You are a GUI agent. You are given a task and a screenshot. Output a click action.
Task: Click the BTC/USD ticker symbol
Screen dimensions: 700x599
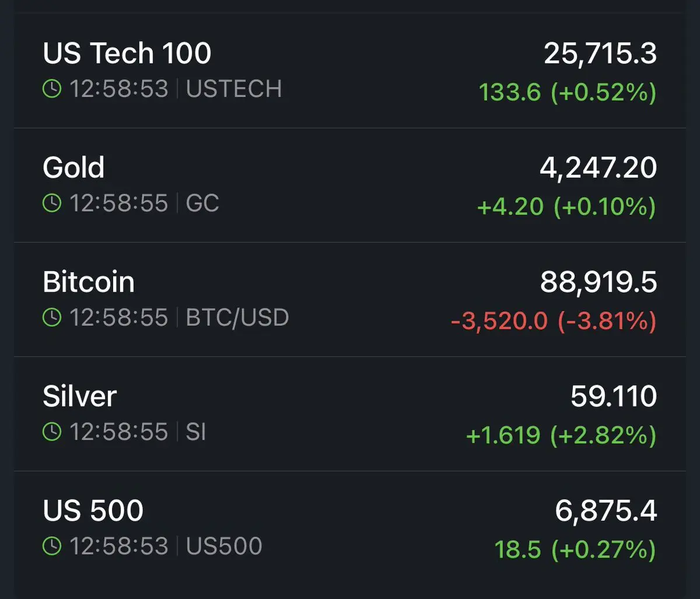pyautogui.click(x=237, y=318)
